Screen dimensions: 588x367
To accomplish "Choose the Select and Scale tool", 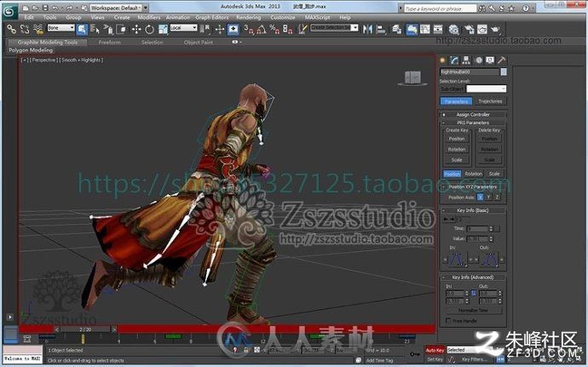I will tap(163, 29).
